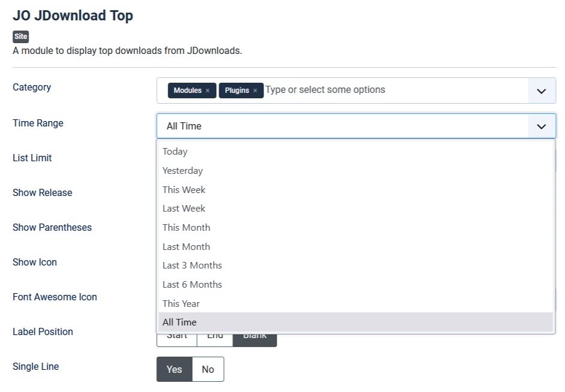
Task: Remove the Modules tag from Category
Action: pos(207,90)
